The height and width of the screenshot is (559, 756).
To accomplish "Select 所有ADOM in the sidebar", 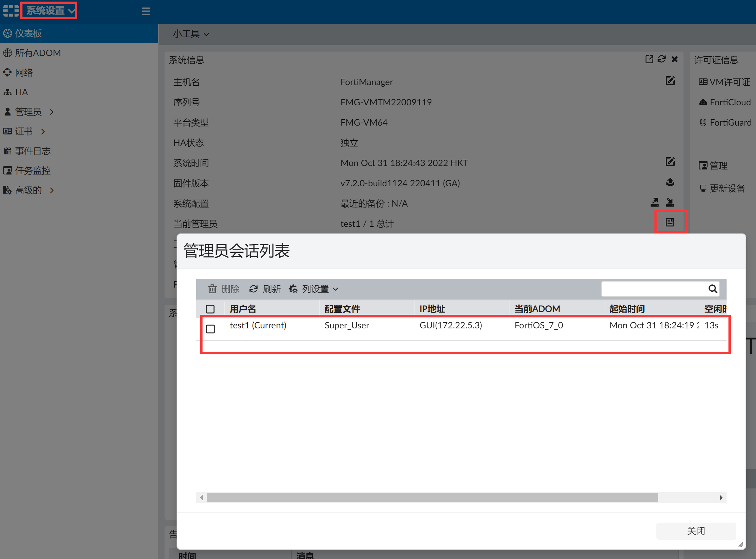I will click(37, 53).
